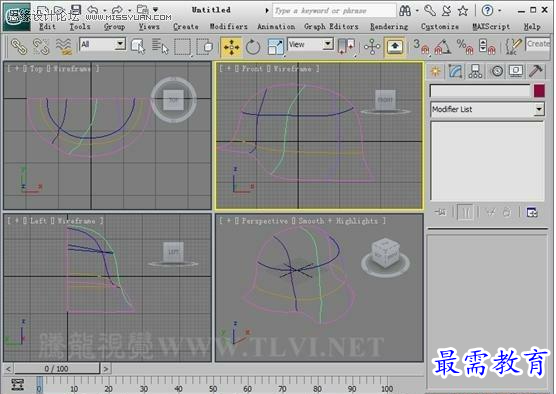This screenshot has width=556, height=394.
Task: Toggle 3D Snaps
Action: tap(421, 46)
